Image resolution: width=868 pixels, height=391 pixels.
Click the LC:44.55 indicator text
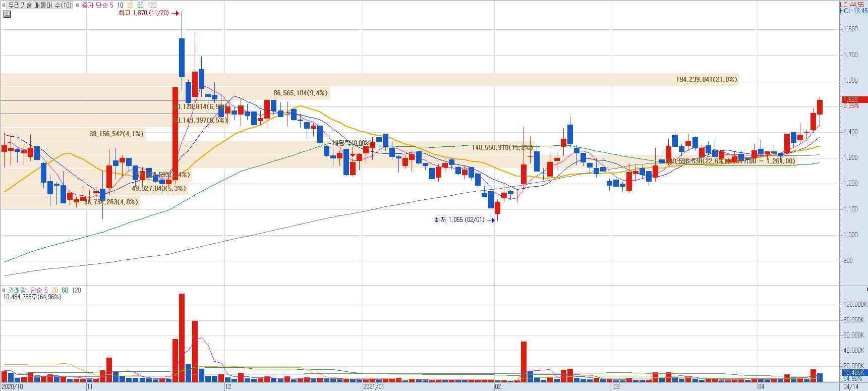[852, 5]
